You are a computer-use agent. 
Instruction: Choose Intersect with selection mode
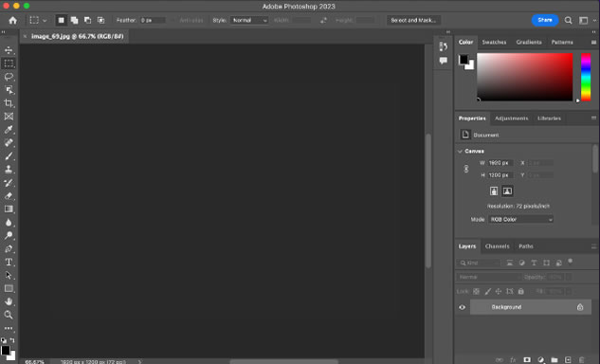[x=101, y=20]
